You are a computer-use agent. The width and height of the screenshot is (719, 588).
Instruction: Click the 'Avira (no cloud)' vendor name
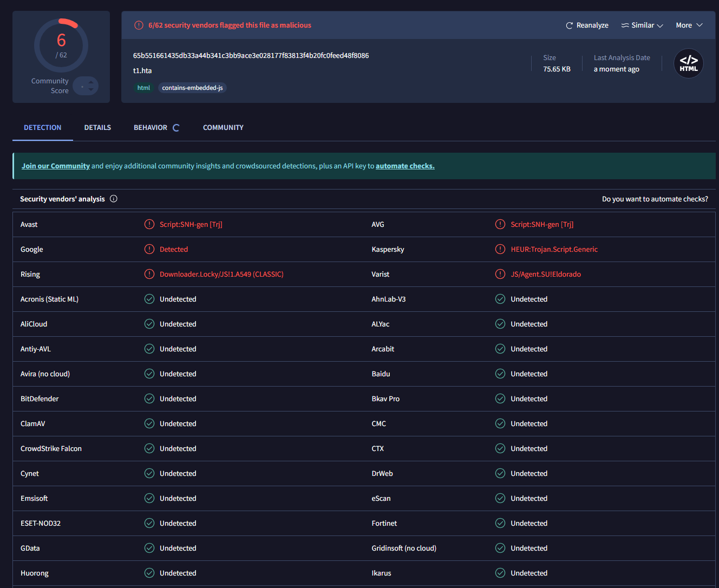45,374
